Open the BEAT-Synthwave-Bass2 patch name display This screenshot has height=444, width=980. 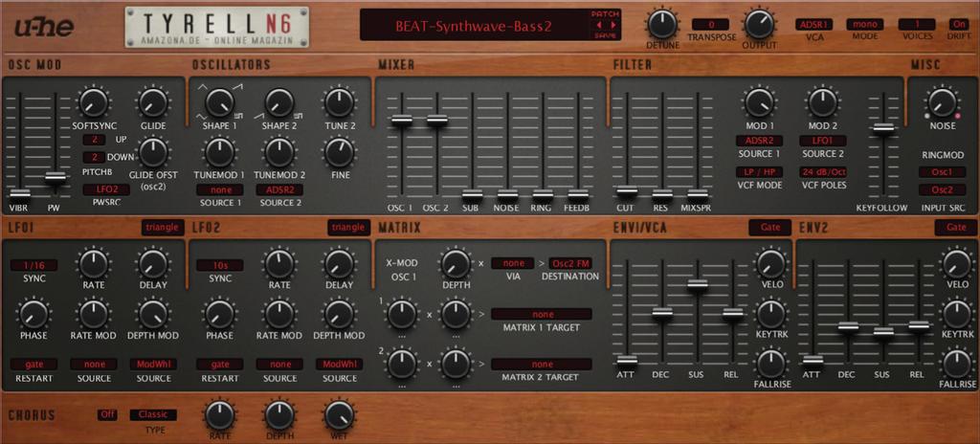click(475, 26)
